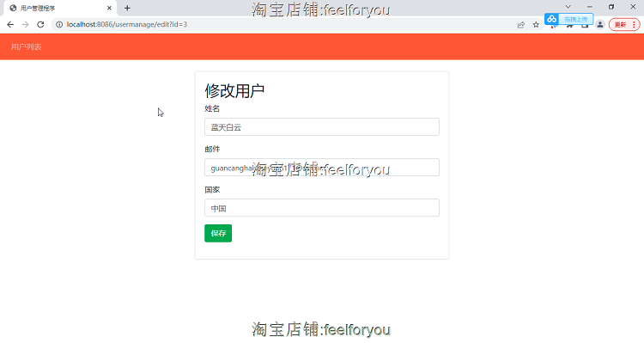Image resolution: width=644 pixels, height=343 pixels.
Task: Reload the current page
Action: click(40, 25)
